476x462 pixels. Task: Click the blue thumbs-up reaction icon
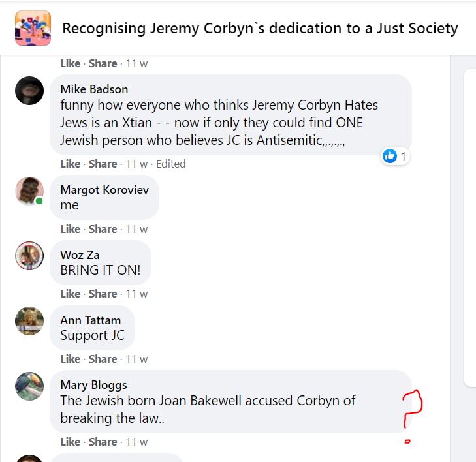point(390,156)
